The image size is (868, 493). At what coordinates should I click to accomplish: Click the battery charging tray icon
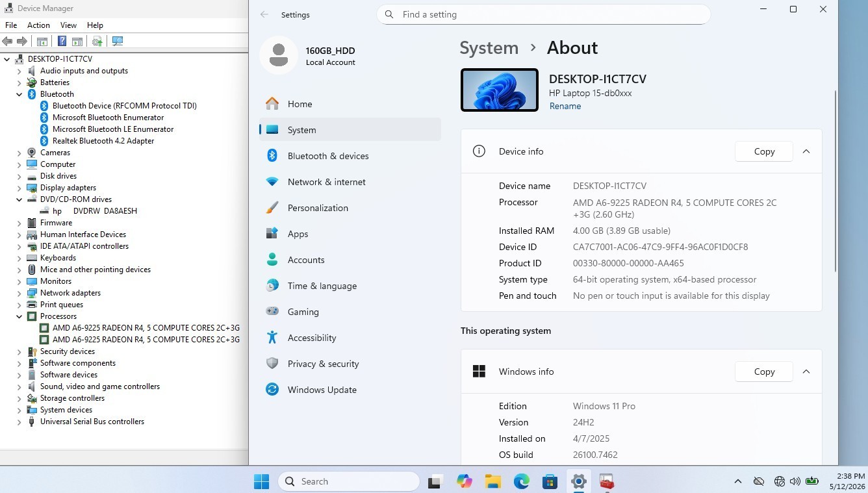tap(812, 481)
